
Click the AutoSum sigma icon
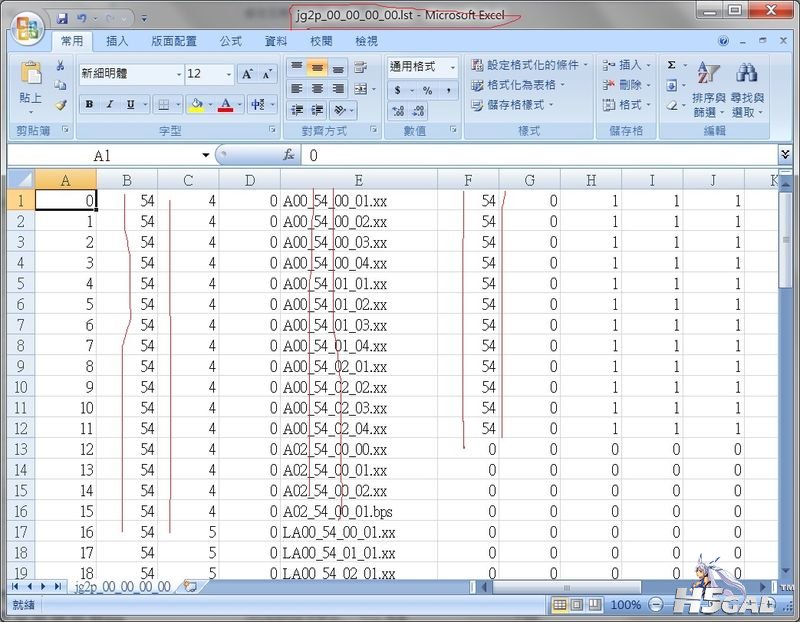click(671, 65)
